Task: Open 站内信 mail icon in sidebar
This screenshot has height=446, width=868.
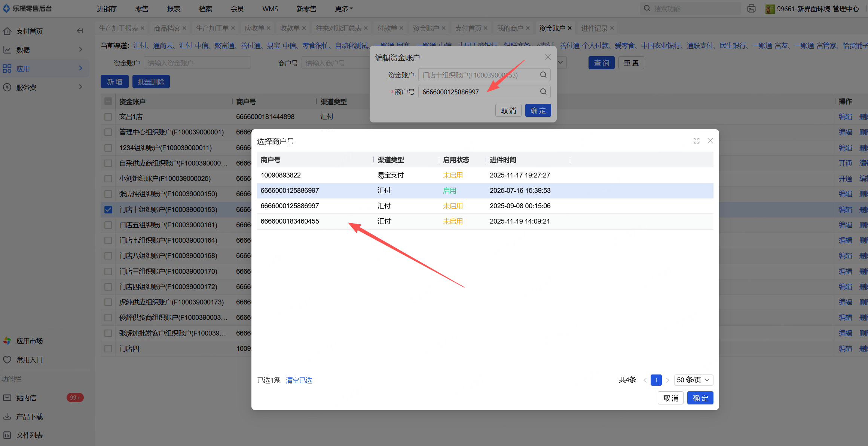Action: coord(7,398)
